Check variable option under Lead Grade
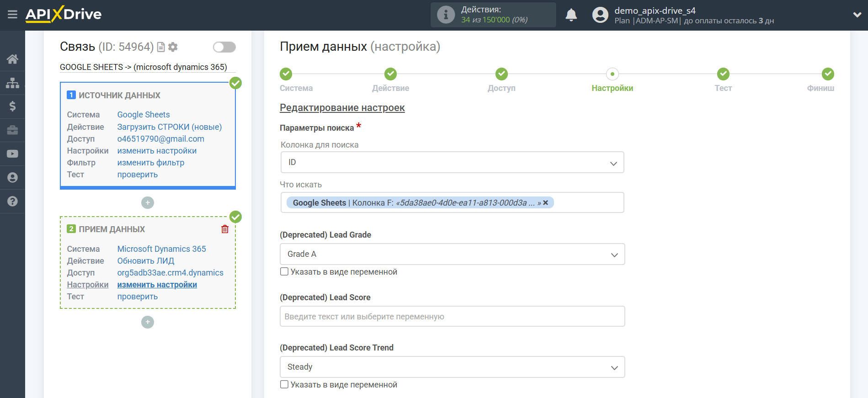This screenshot has width=868, height=398. point(284,271)
